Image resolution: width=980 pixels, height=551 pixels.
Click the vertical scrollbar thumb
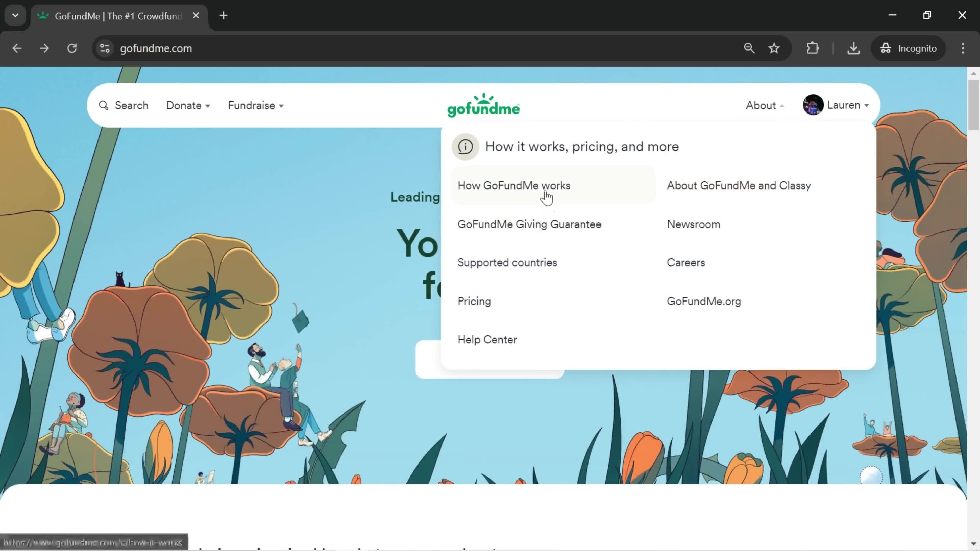click(x=973, y=105)
